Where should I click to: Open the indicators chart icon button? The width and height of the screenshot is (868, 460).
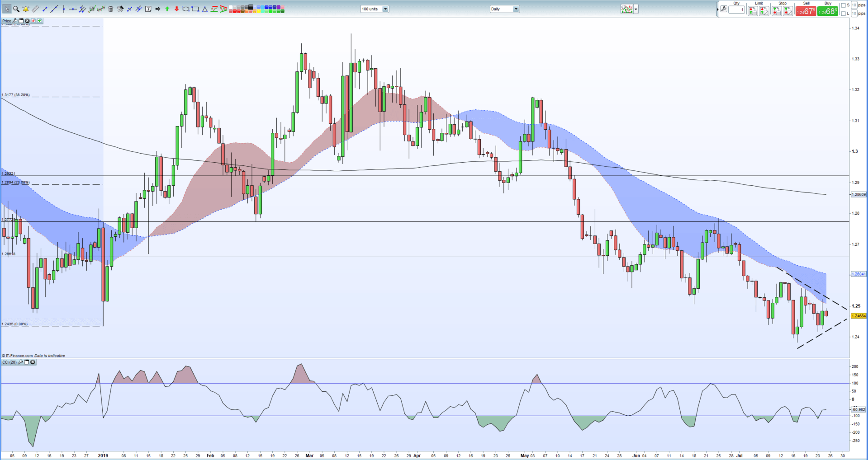point(627,9)
